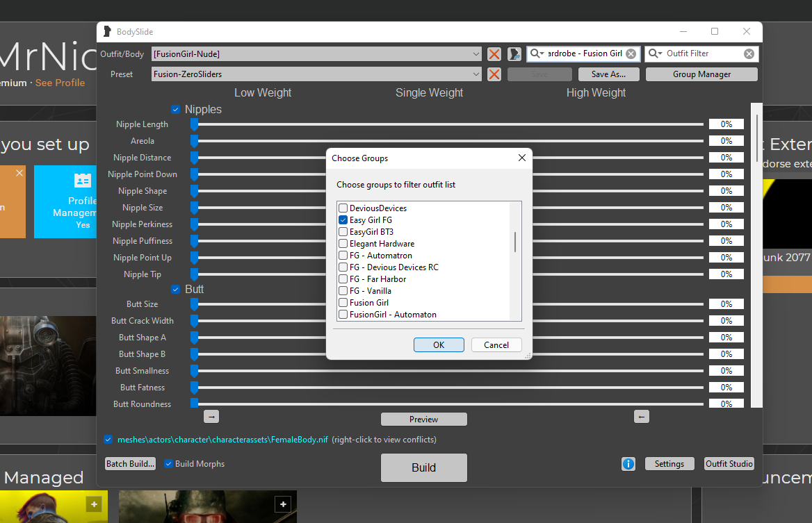812x523 pixels.
Task: Clear the Fusion Girl group filter text
Action: pos(631,53)
